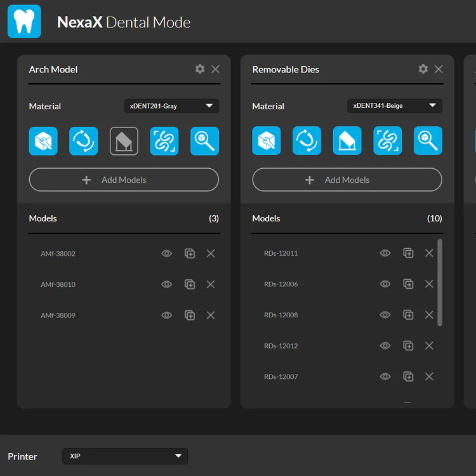Expand the XiP printer dropdown

pos(125,456)
